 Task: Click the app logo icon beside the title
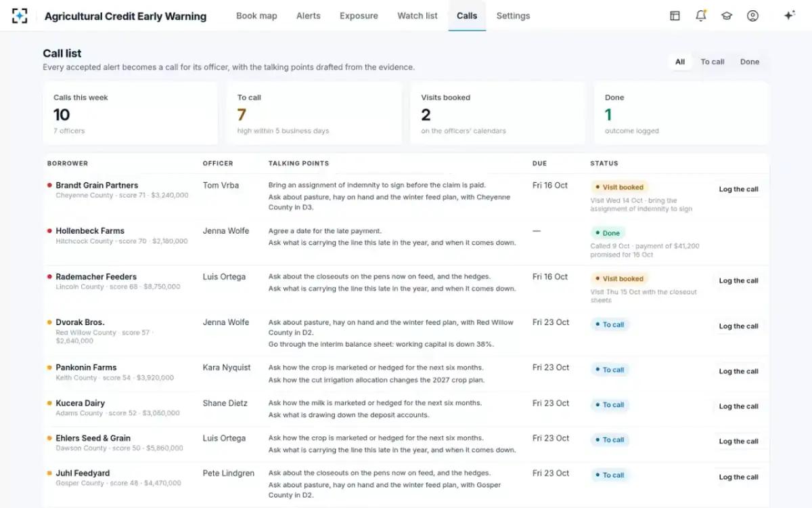coord(20,16)
